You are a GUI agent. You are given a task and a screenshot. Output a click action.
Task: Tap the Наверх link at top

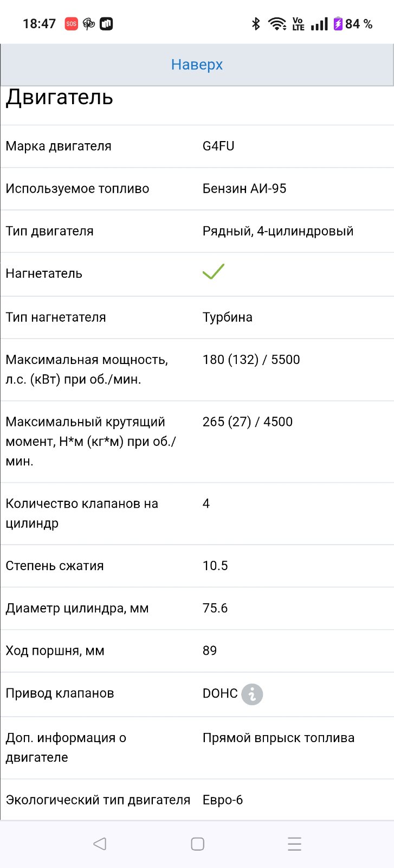pyautogui.click(x=197, y=65)
